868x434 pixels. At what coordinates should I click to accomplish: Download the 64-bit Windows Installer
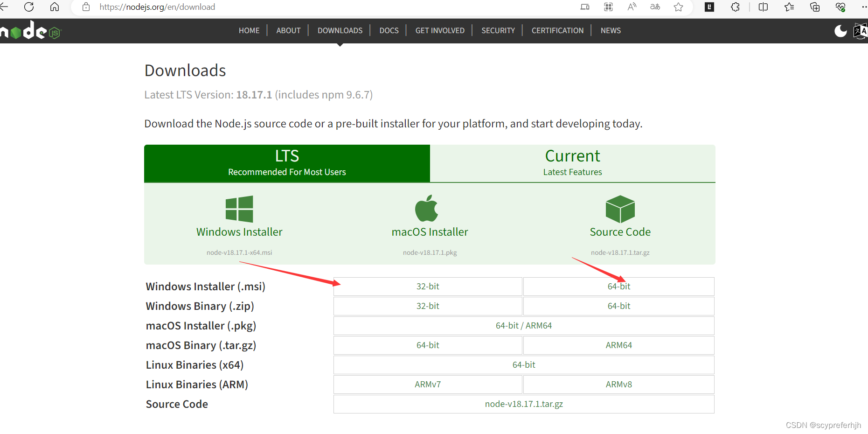[618, 286]
